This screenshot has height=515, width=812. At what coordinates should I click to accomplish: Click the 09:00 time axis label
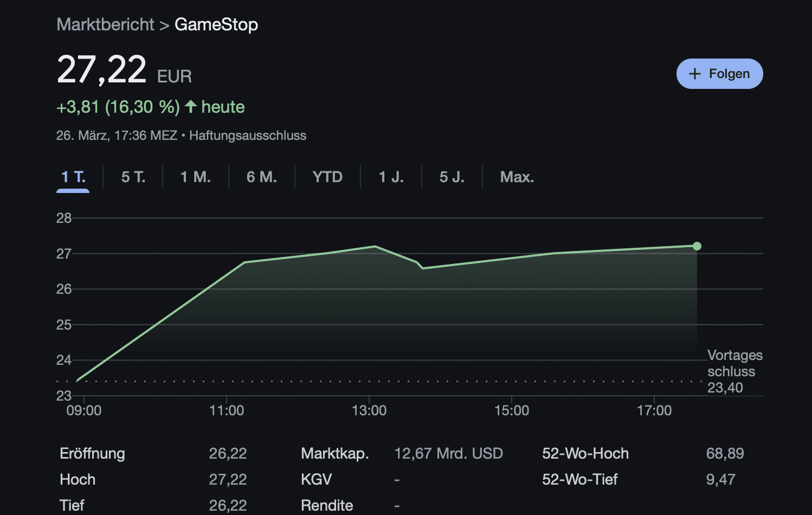(84, 410)
